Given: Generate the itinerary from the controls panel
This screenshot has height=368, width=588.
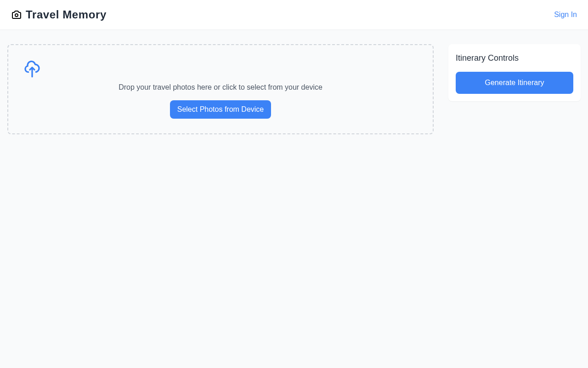Looking at the screenshot, I should tap(514, 83).
